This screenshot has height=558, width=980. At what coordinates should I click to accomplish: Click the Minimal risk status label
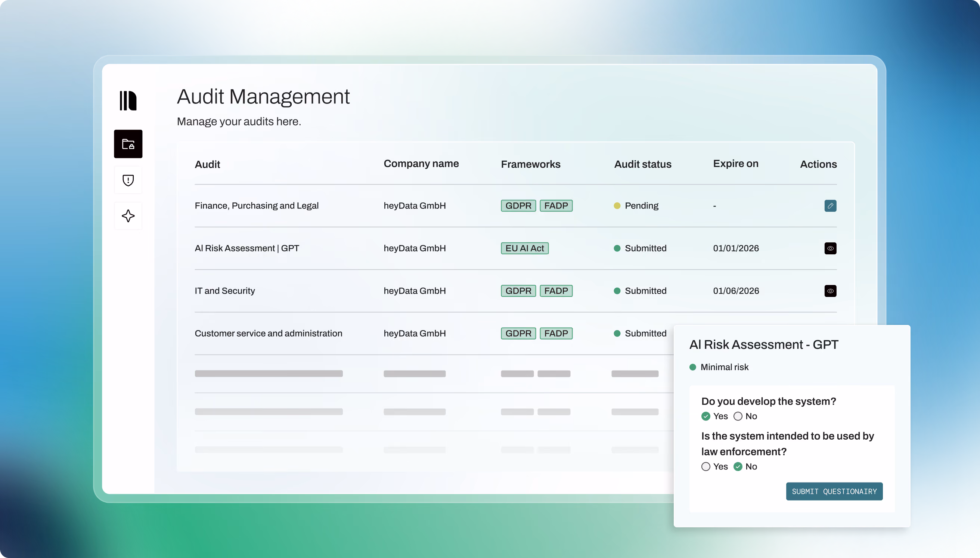coord(719,367)
